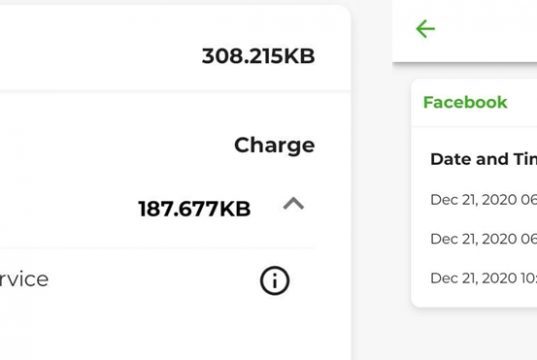This screenshot has height=360, width=537.
Task: Select the 187.677KB usage amount
Action: [194, 209]
